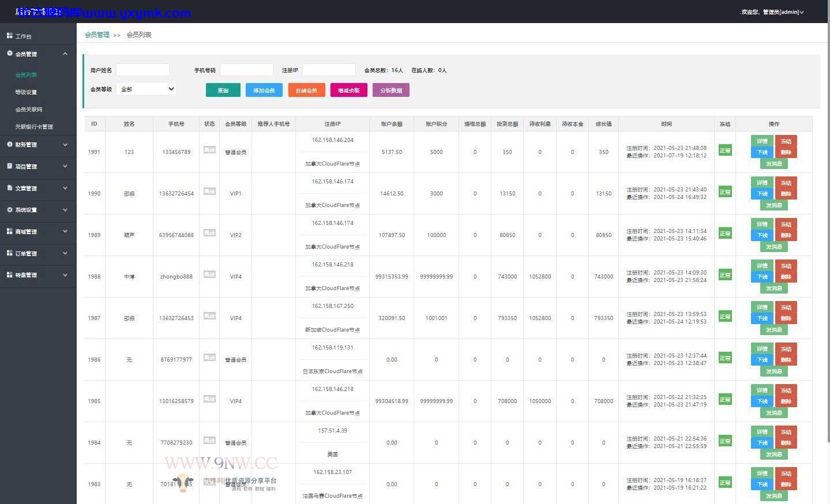This screenshot has height=504, width=830.
Task: Open 等级设置 in the sidebar submenu
Action: pos(26,92)
